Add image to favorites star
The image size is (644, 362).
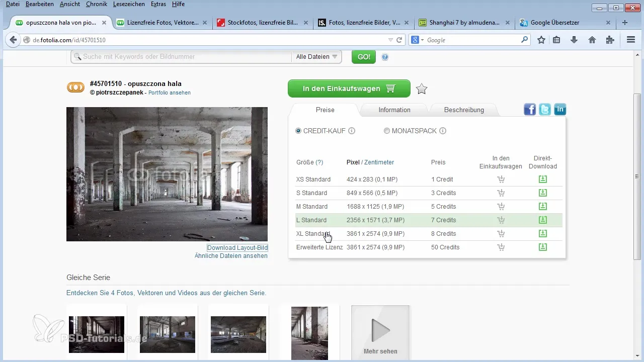pyautogui.click(x=422, y=89)
